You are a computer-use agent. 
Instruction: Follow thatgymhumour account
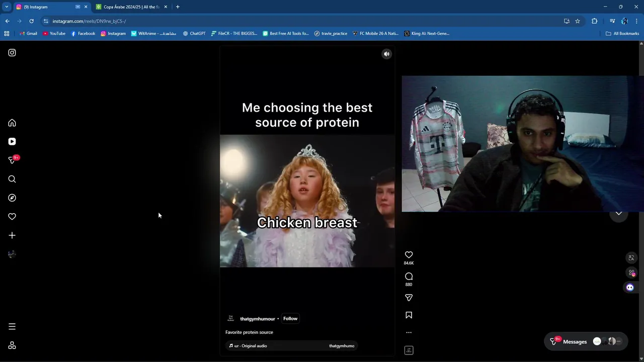click(x=290, y=318)
